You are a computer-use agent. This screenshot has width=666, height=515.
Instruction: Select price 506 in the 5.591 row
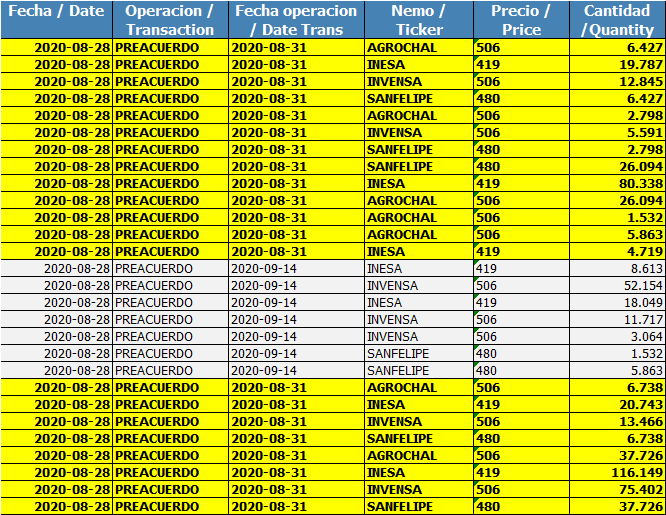click(522, 133)
